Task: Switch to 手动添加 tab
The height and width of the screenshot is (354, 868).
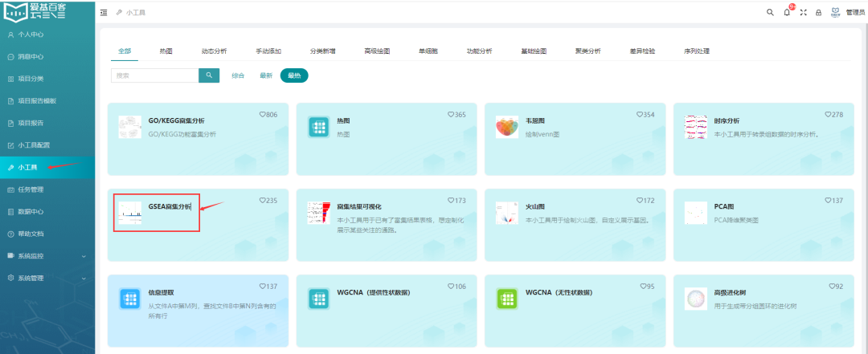Action: pyautogui.click(x=268, y=51)
